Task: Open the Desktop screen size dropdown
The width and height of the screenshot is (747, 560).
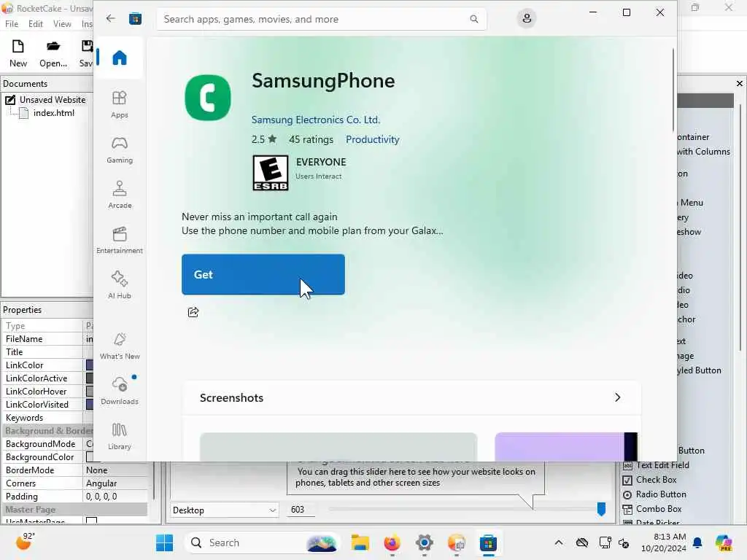Action: 224,510
